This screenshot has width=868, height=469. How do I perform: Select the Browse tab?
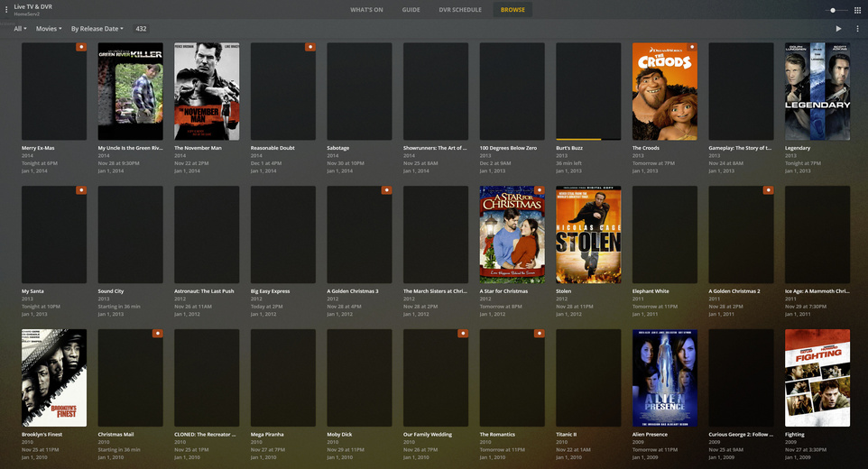click(x=512, y=10)
